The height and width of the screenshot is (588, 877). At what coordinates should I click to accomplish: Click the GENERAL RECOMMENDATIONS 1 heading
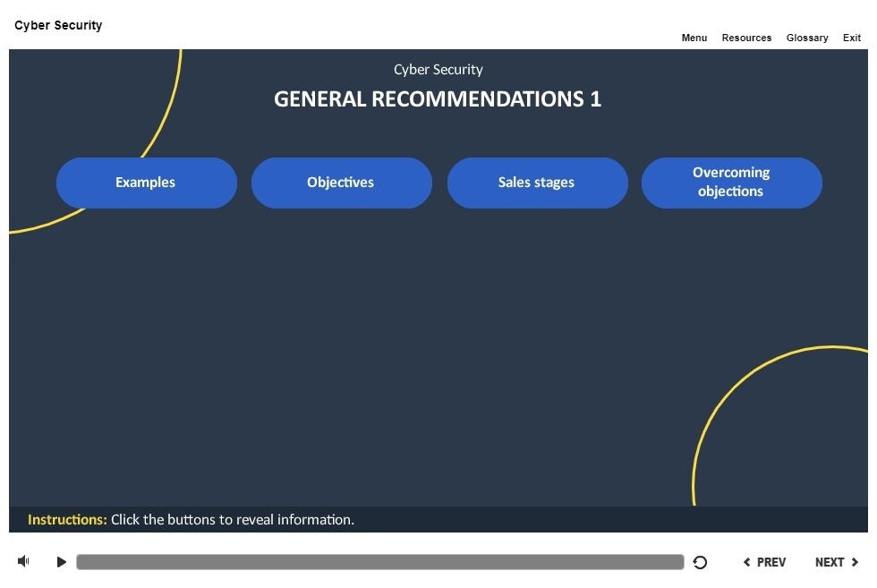(x=438, y=99)
